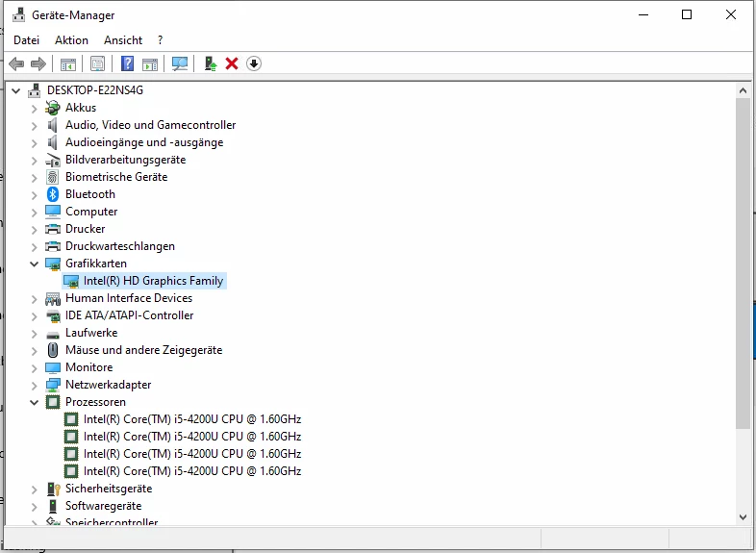Open the Datei menu
The height and width of the screenshot is (553, 756).
click(x=27, y=40)
